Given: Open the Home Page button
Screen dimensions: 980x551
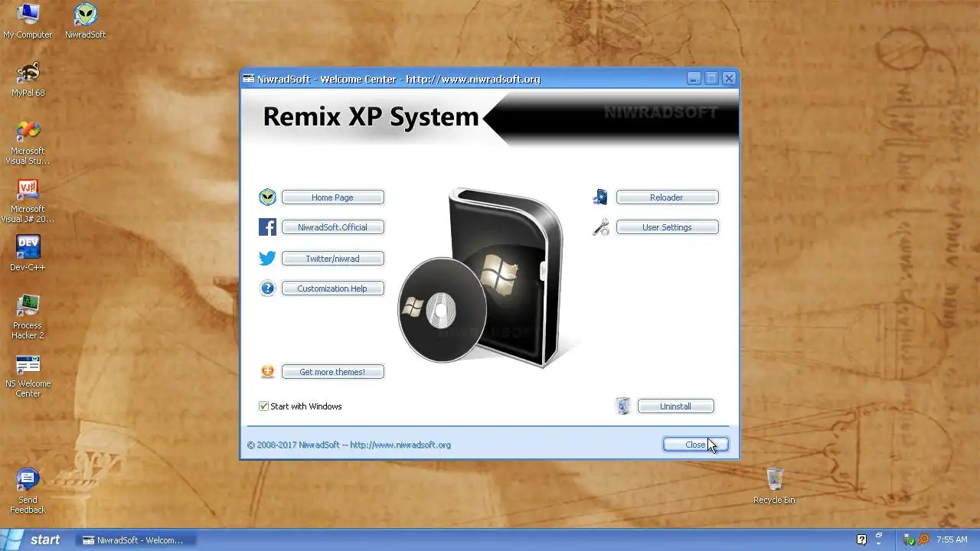Looking at the screenshot, I should tap(332, 197).
